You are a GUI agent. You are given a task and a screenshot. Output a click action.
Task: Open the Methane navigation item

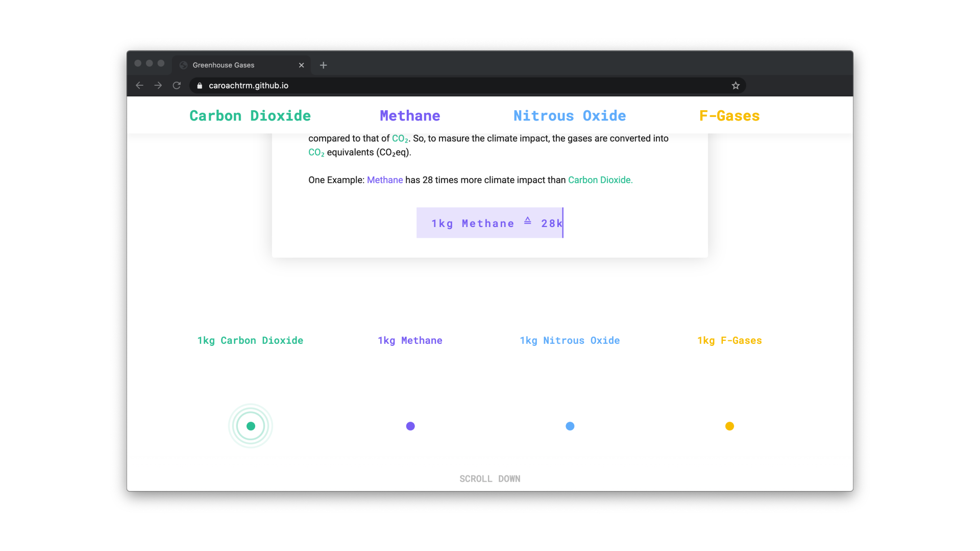[x=410, y=116]
